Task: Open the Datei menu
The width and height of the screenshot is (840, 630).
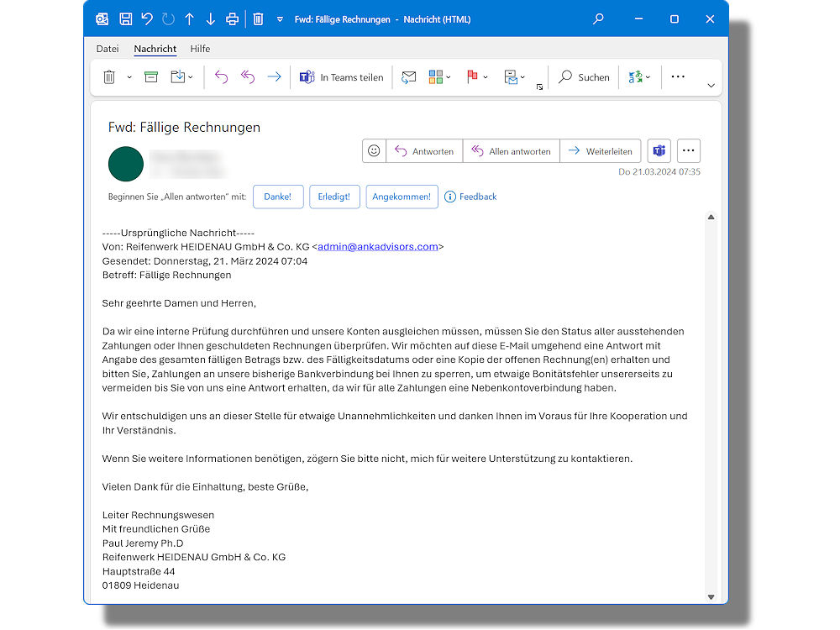Action: click(x=108, y=49)
